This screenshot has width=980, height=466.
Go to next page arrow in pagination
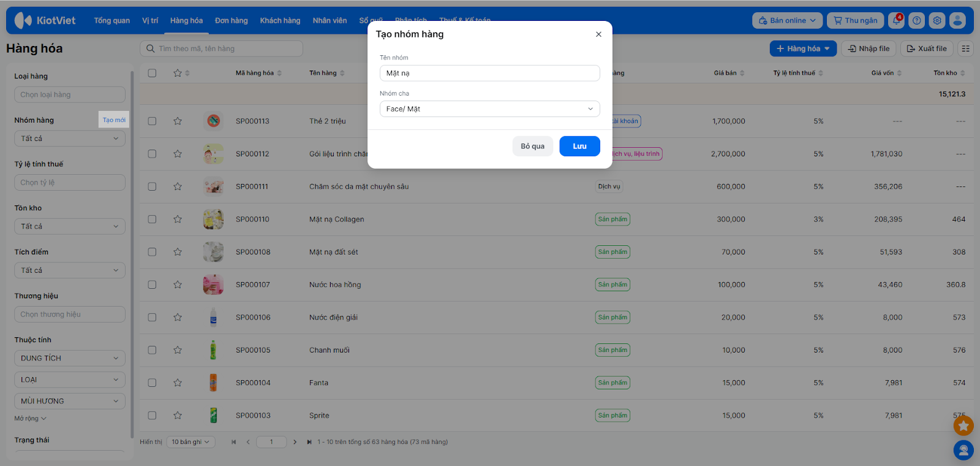pos(295,442)
